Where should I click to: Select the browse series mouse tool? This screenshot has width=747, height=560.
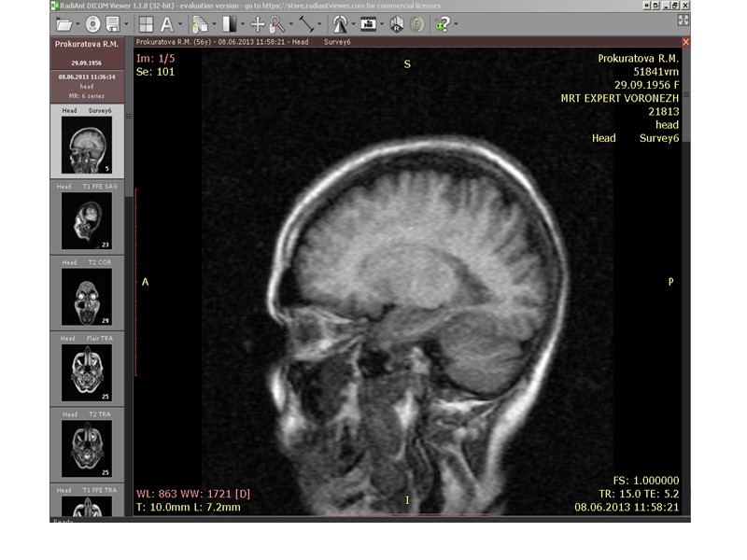pyautogui.click(x=200, y=24)
